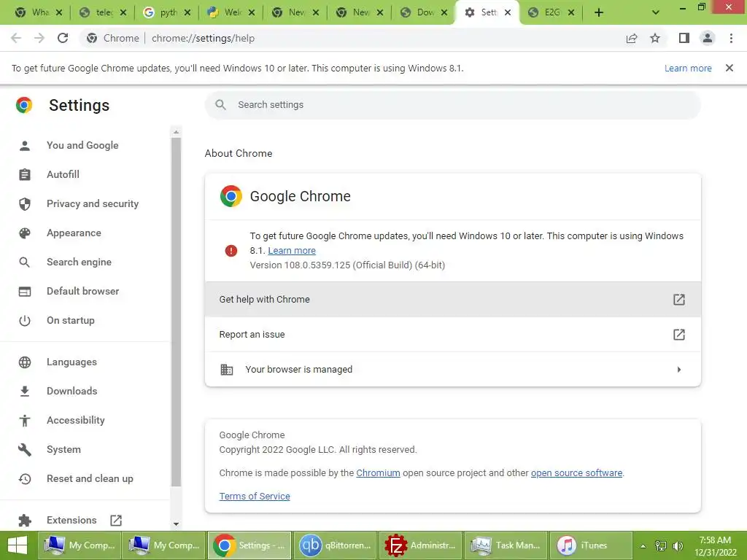This screenshot has width=747, height=560.
Task: Click the Search settings field
Action: click(452, 105)
